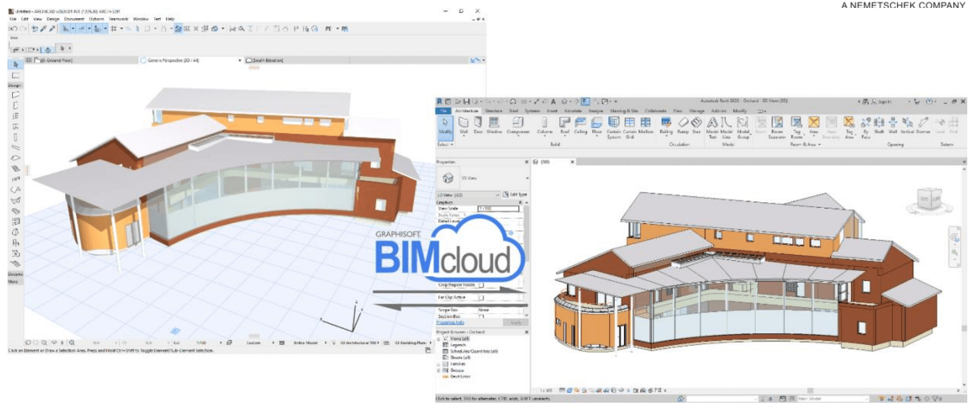Viewport: 980px width, 415px height.
Task: Select the Model Text tool in ribbon
Action: point(712,124)
